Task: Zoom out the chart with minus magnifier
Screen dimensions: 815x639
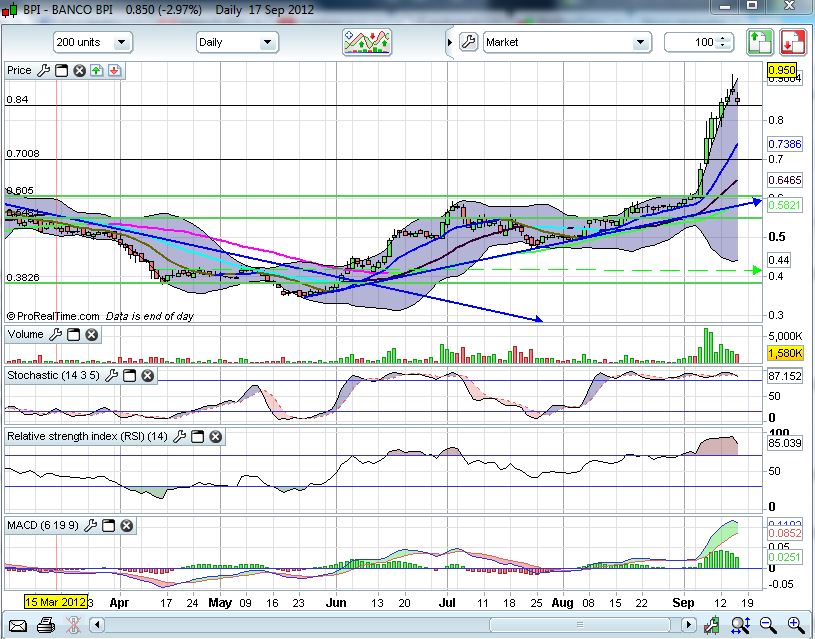Action: (x=768, y=624)
